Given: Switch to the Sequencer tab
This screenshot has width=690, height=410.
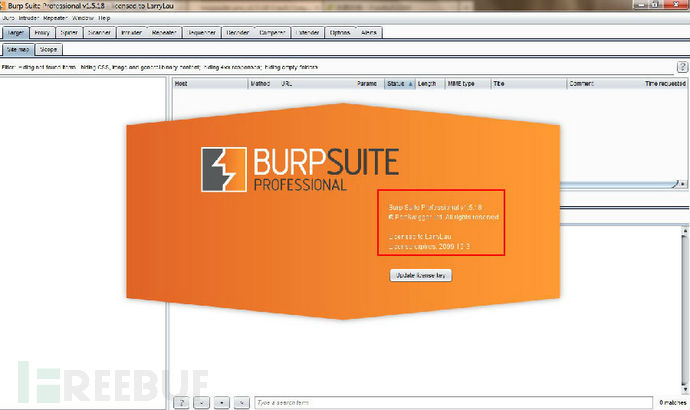Looking at the screenshot, I should pos(202,33).
